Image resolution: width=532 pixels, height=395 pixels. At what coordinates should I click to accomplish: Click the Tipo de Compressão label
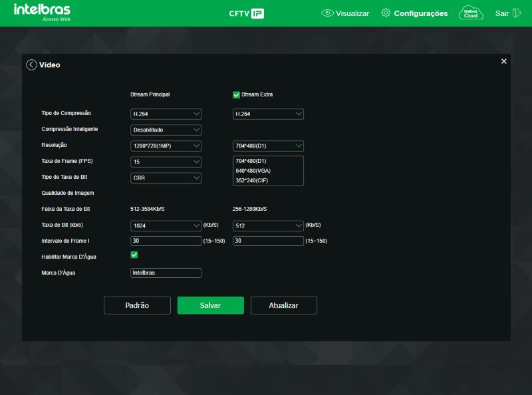(x=66, y=113)
